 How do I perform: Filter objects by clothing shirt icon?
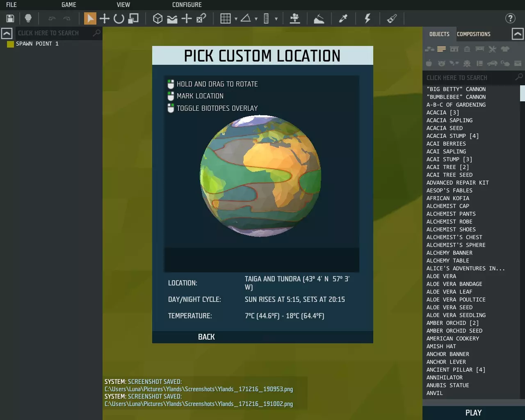(x=505, y=49)
